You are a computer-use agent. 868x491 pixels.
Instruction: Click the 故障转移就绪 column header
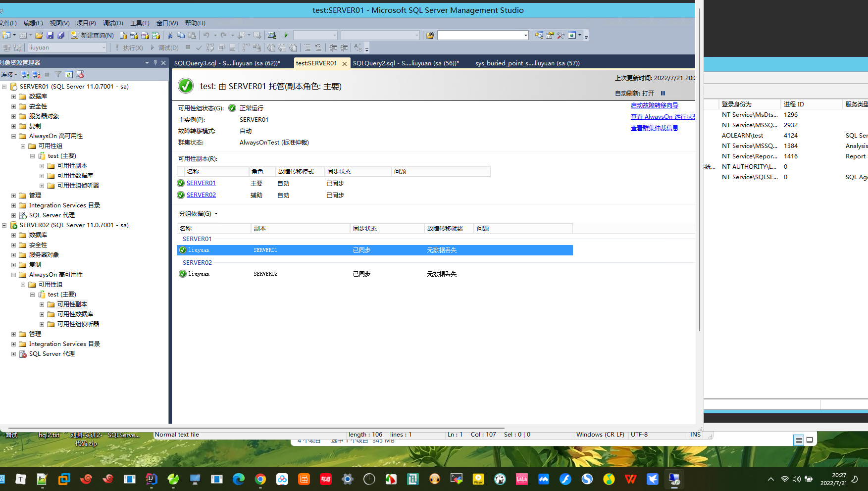tap(449, 229)
